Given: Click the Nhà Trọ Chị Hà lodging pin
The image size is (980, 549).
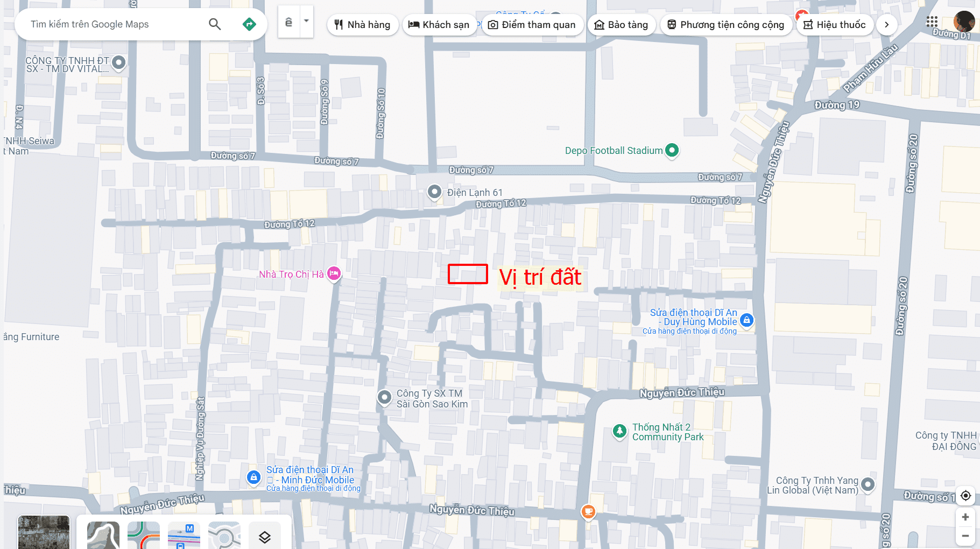Looking at the screenshot, I should [334, 273].
